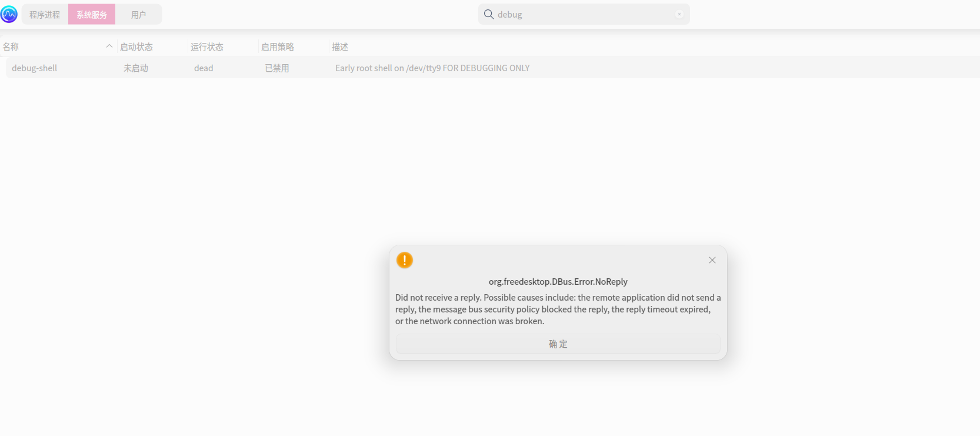Viewport: 980px width, 436px height.
Task: Click the 未启动 status cell
Action: tap(136, 68)
